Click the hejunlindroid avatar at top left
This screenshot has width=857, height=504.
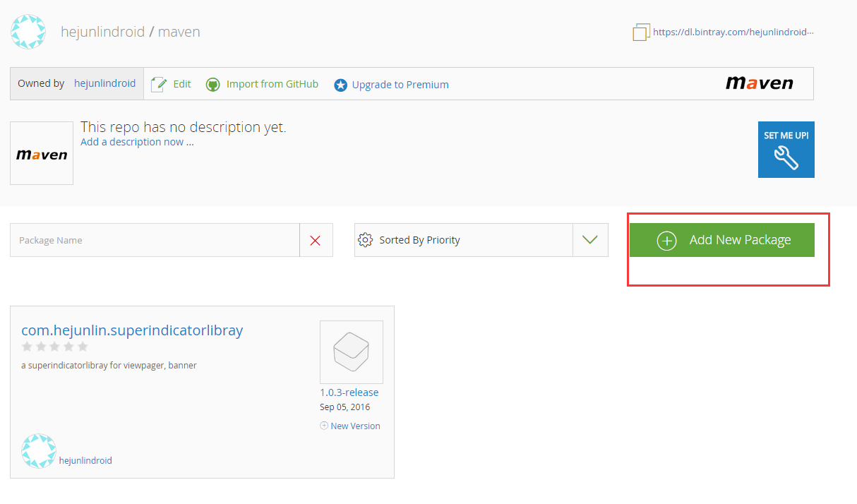point(28,32)
